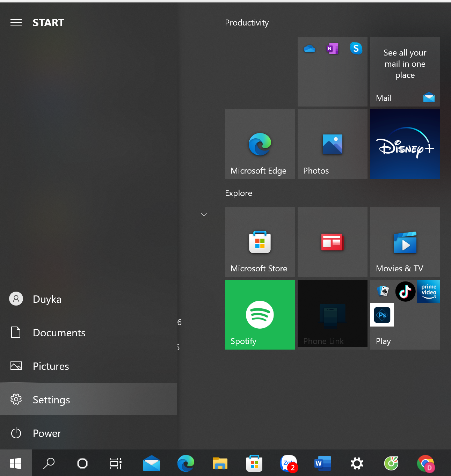The width and height of the screenshot is (451, 476).
Task: Launch the Spotify tile
Action: (260, 315)
